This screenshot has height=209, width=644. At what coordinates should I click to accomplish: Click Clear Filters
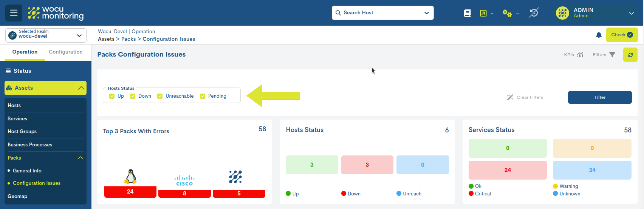[x=525, y=97]
